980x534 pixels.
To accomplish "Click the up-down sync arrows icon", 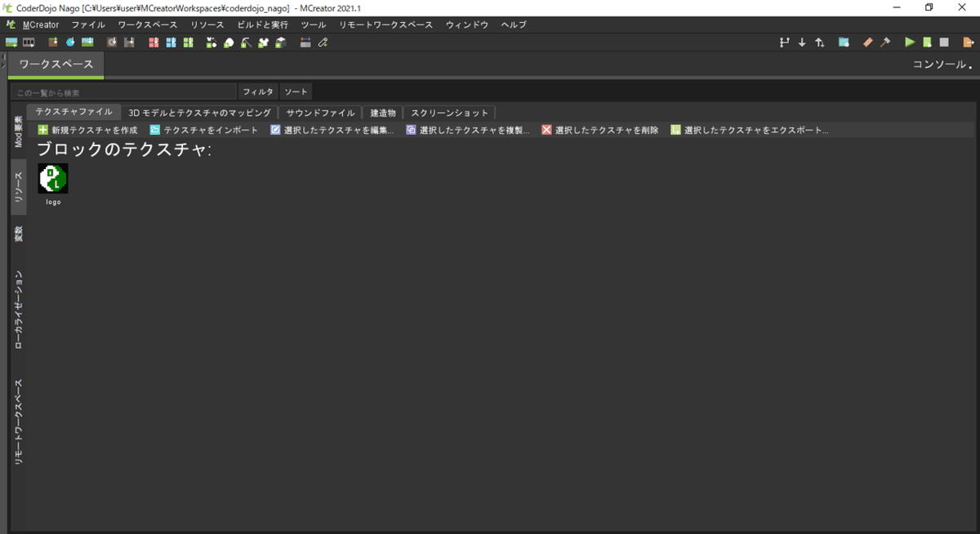I will pos(820,42).
